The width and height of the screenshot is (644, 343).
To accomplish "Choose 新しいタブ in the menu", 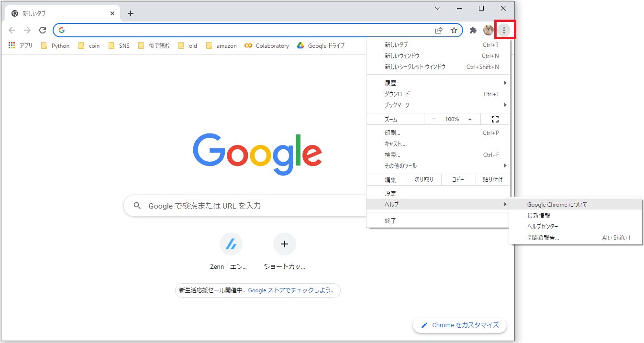I will click(x=438, y=45).
